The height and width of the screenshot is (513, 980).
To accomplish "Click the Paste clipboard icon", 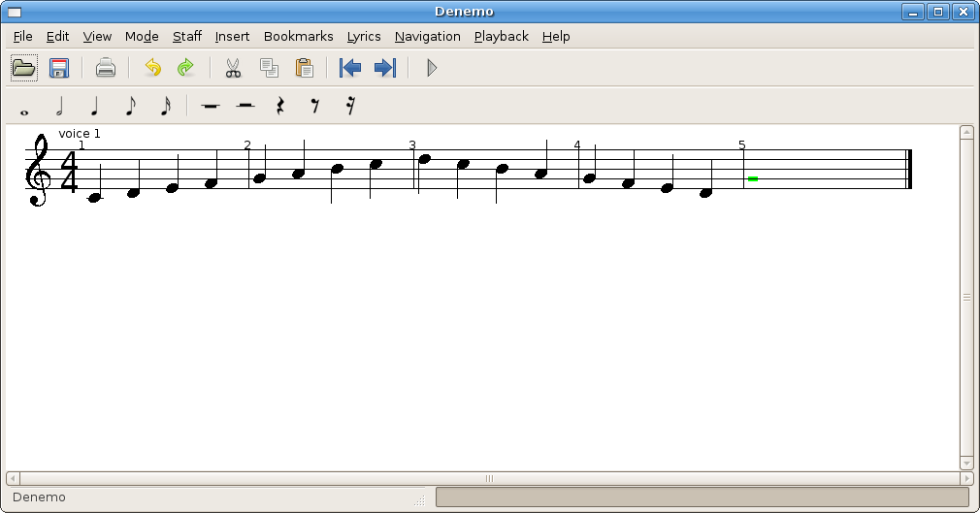I will pos(304,68).
